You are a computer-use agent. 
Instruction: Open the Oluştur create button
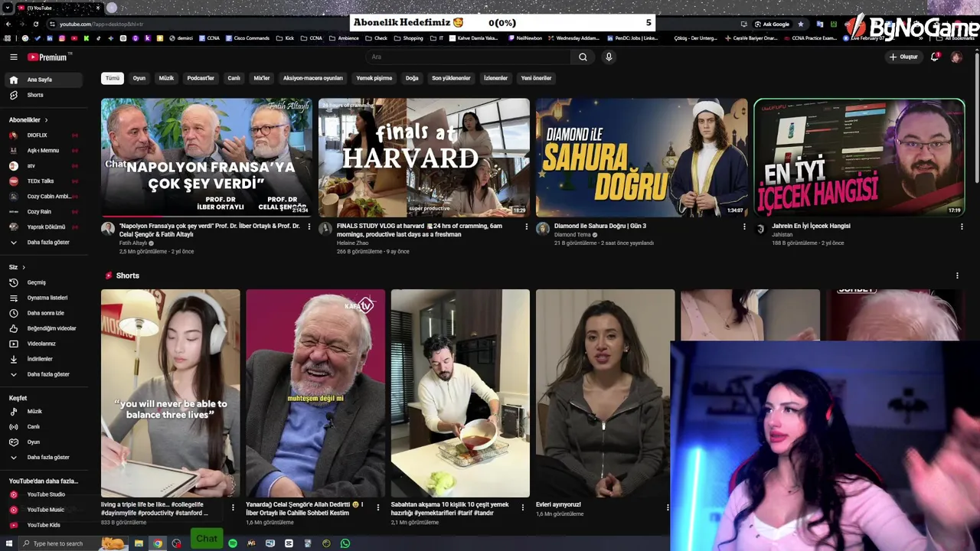pos(903,57)
